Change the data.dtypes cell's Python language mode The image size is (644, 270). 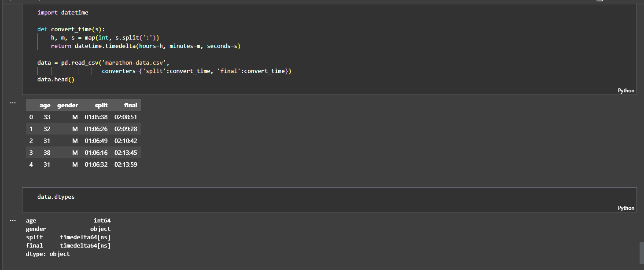(626, 208)
